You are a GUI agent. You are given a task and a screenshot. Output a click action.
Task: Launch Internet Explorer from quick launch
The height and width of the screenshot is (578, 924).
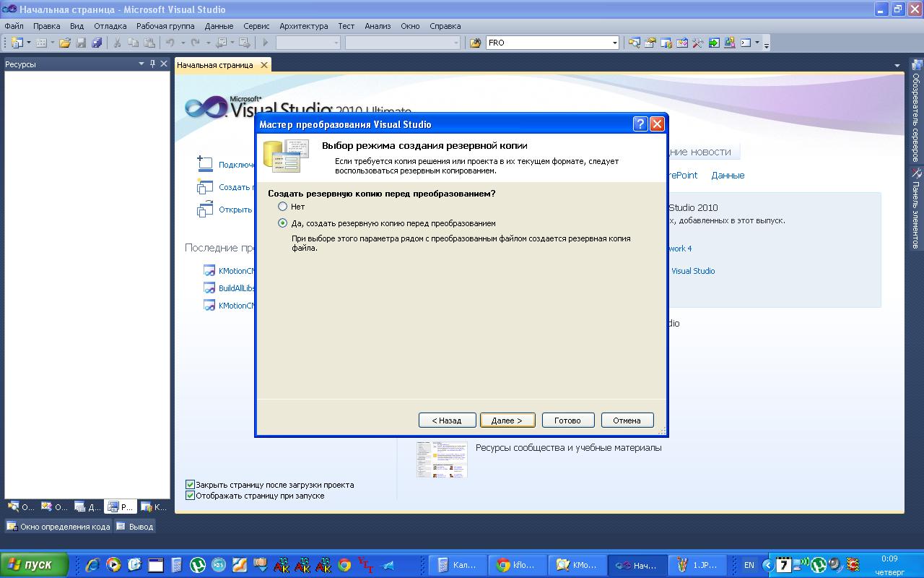92,565
